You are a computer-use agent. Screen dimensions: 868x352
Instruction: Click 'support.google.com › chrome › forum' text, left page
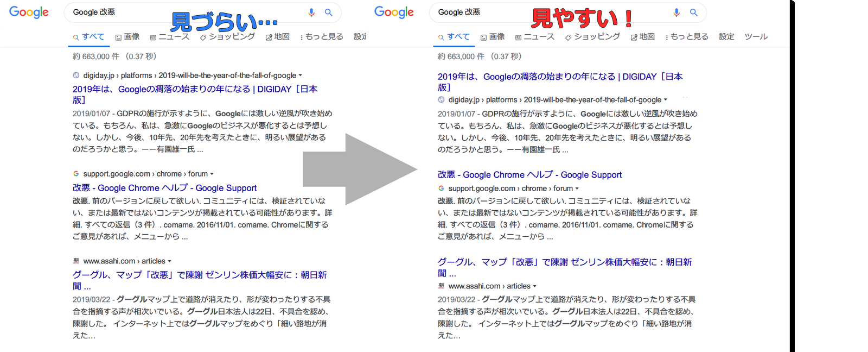(x=145, y=174)
